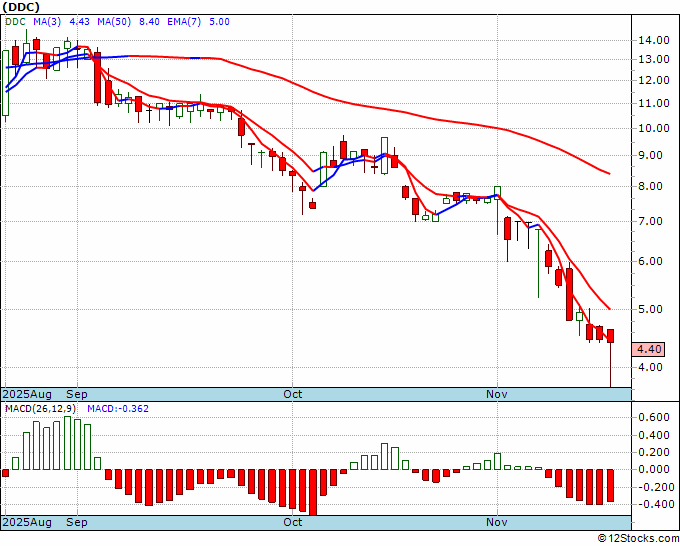
Task: Click the Sep label on price timeline
Action: (x=77, y=394)
